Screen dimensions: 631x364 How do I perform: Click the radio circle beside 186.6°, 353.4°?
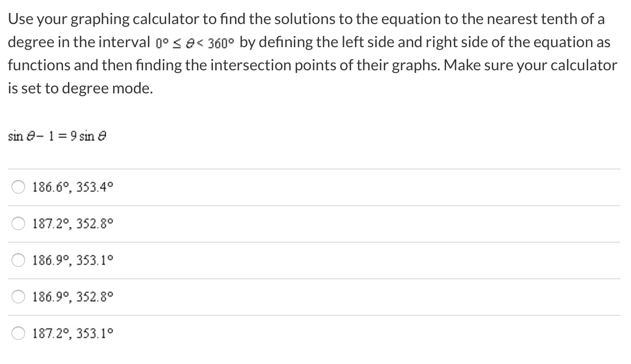[18, 187]
